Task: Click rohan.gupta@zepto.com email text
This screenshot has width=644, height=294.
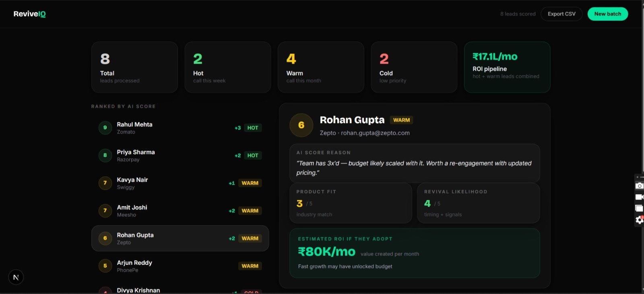Action: (375, 133)
